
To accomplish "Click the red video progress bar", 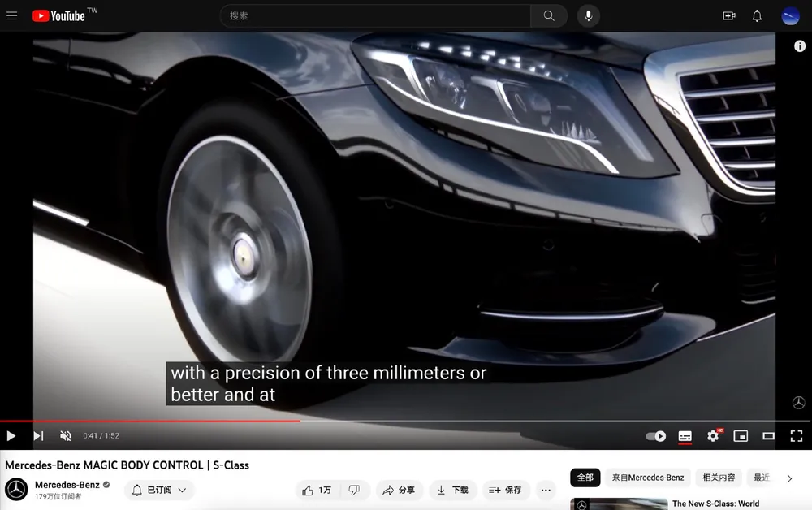I will coord(150,421).
